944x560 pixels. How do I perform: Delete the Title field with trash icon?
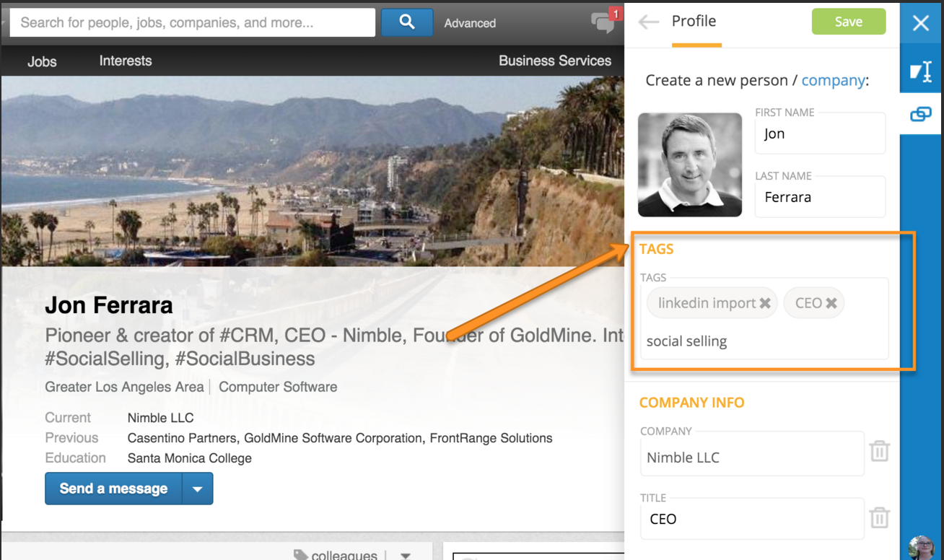879,518
